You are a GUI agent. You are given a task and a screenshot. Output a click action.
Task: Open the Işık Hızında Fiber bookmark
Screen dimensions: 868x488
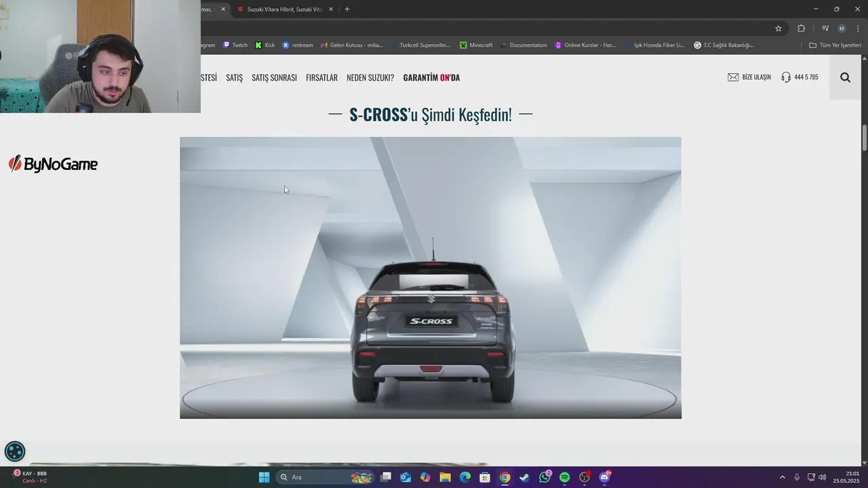click(654, 45)
